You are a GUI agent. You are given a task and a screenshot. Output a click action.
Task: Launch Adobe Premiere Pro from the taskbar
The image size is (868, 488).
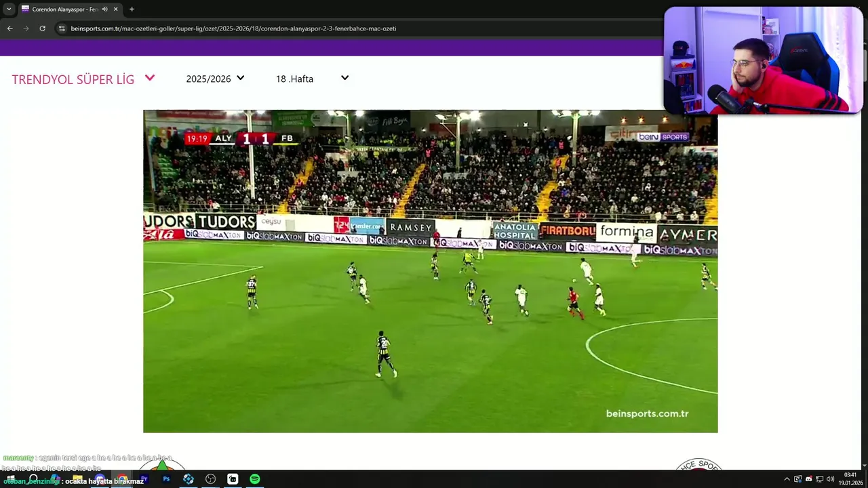click(x=144, y=479)
